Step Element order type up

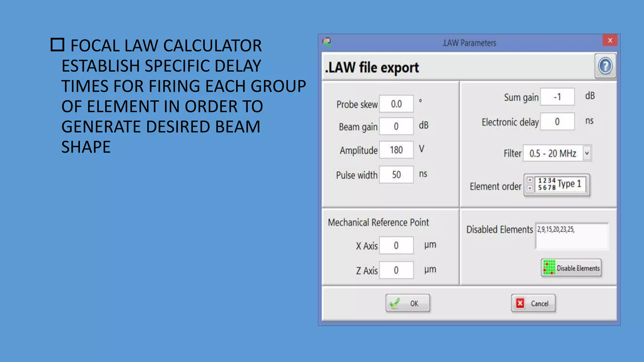point(530,180)
